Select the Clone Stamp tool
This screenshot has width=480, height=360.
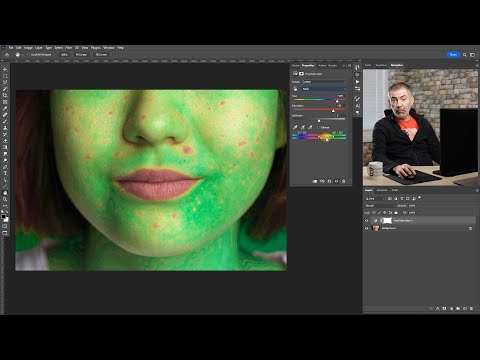(x=5, y=128)
